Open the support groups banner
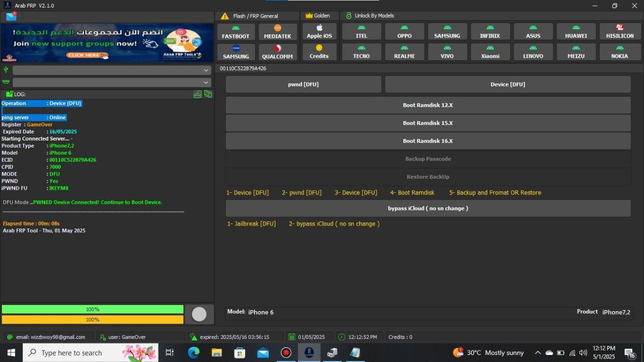 pyautogui.click(x=107, y=43)
